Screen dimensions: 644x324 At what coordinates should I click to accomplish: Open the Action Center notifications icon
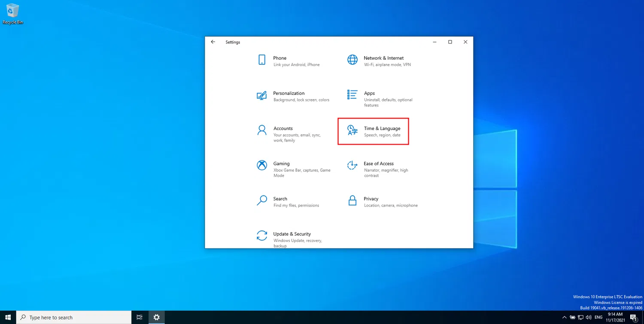click(x=633, y=317)
